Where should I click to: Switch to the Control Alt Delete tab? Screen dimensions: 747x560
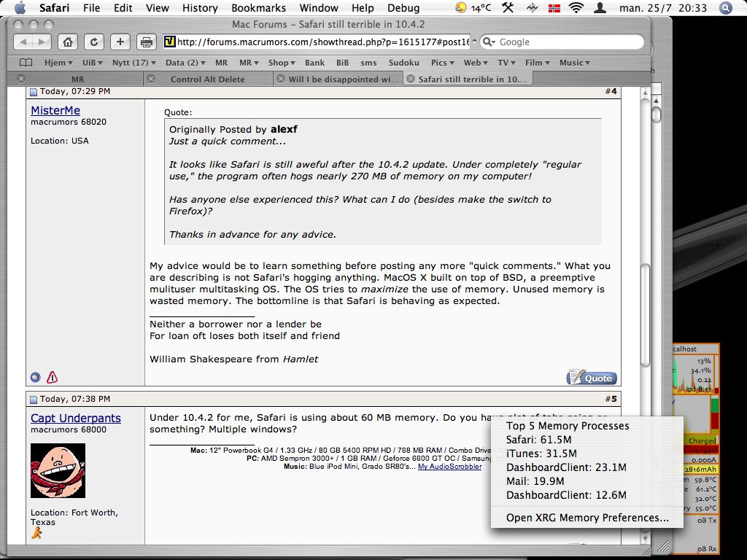[x=208, y=79]
